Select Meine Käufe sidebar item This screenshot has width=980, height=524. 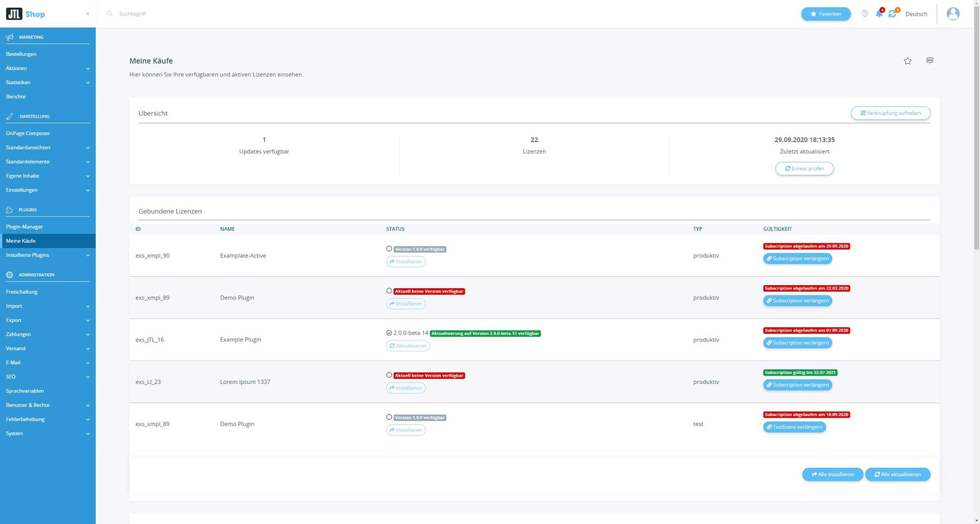(48, 241)
